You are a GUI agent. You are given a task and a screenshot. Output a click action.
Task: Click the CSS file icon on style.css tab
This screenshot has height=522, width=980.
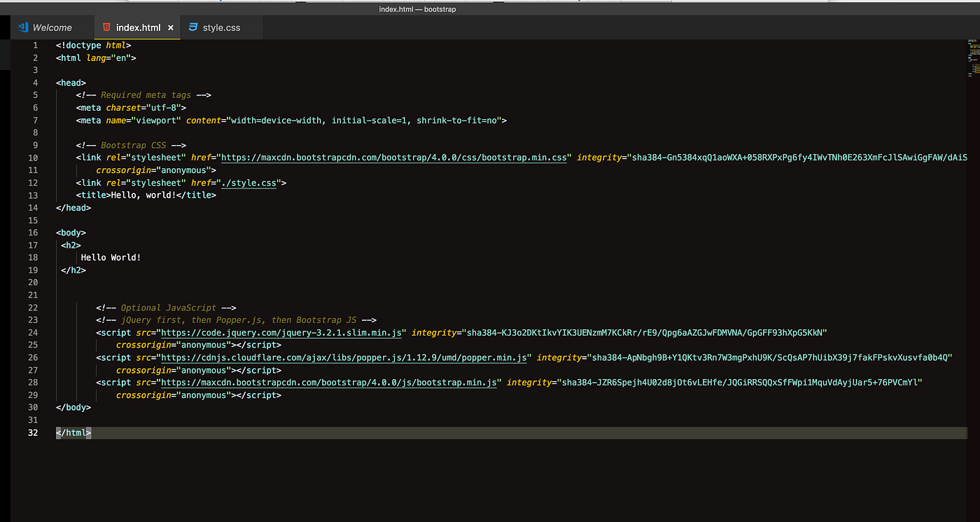(192, 27)
